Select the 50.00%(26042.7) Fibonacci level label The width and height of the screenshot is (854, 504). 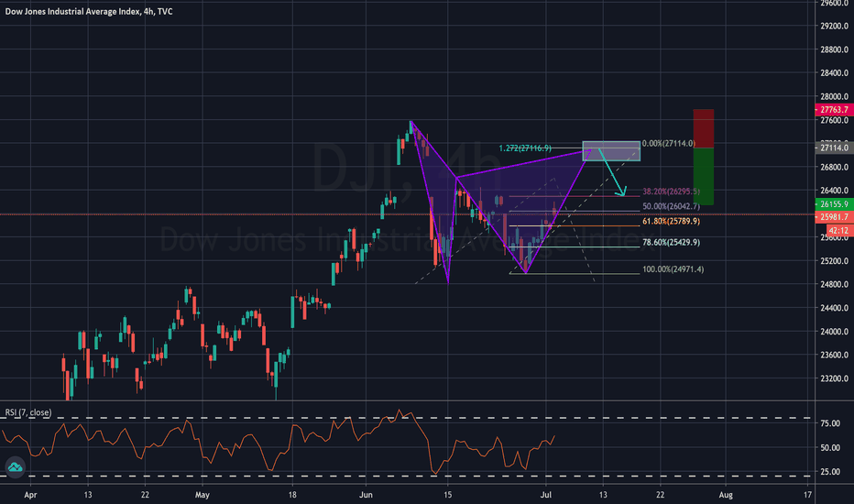click(671, 206)
